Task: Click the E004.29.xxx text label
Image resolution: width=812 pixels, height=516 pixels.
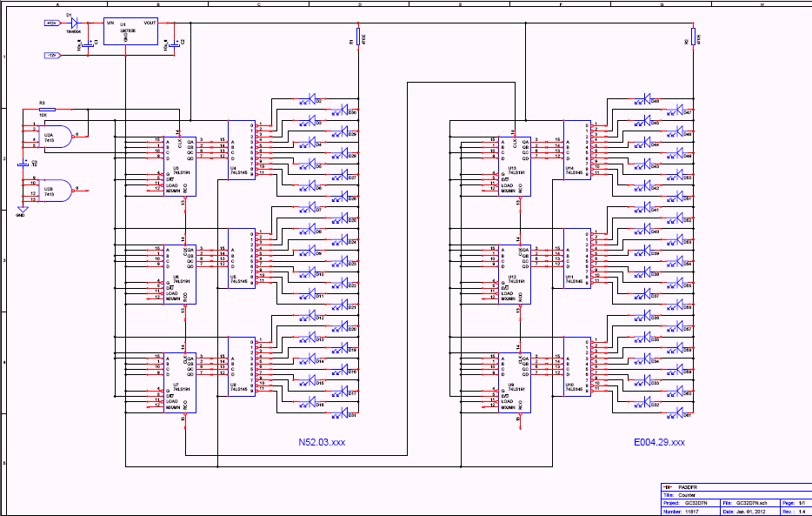Action: [659, 443]
